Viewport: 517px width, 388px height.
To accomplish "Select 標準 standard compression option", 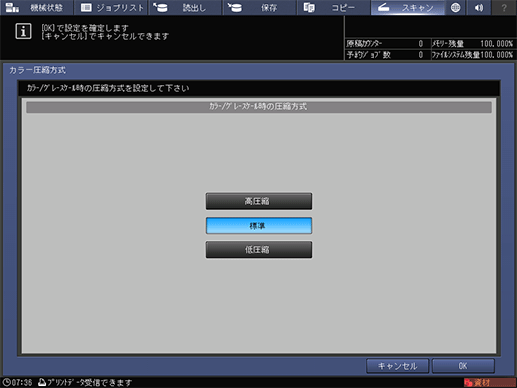I will (259, 225).
